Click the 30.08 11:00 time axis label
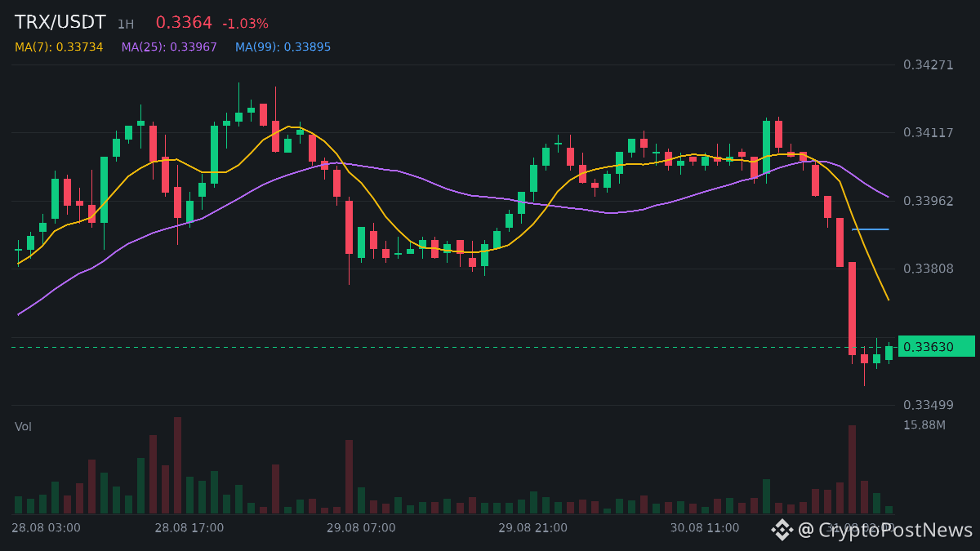 [705, 528]
